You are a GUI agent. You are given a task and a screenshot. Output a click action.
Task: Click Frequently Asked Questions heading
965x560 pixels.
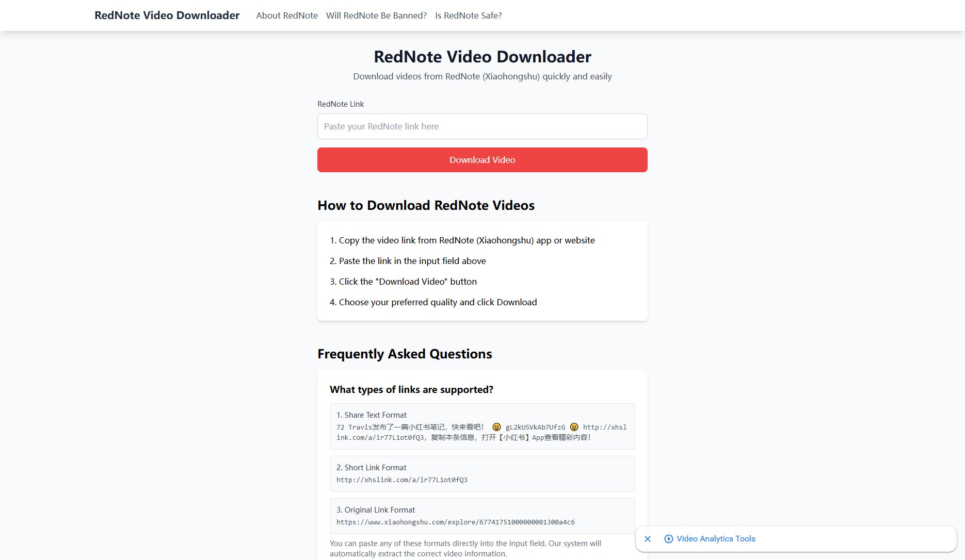405,354
